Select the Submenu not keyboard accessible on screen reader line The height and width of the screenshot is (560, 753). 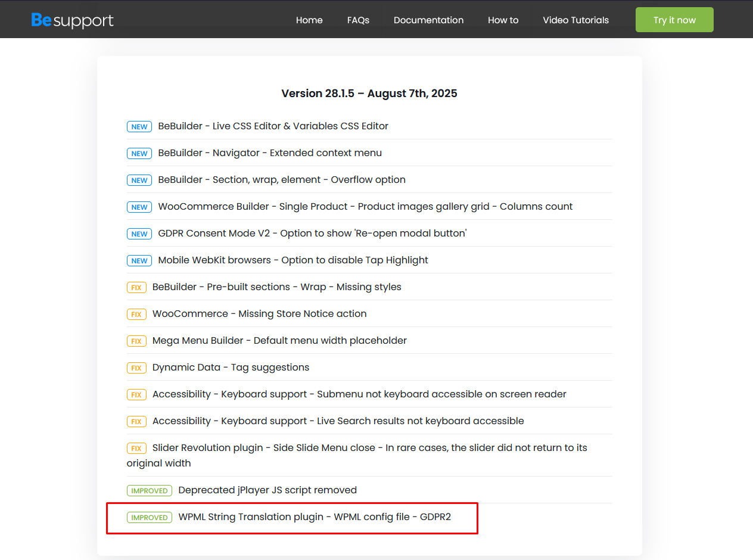pyautogui.click(x=359, y=394)
